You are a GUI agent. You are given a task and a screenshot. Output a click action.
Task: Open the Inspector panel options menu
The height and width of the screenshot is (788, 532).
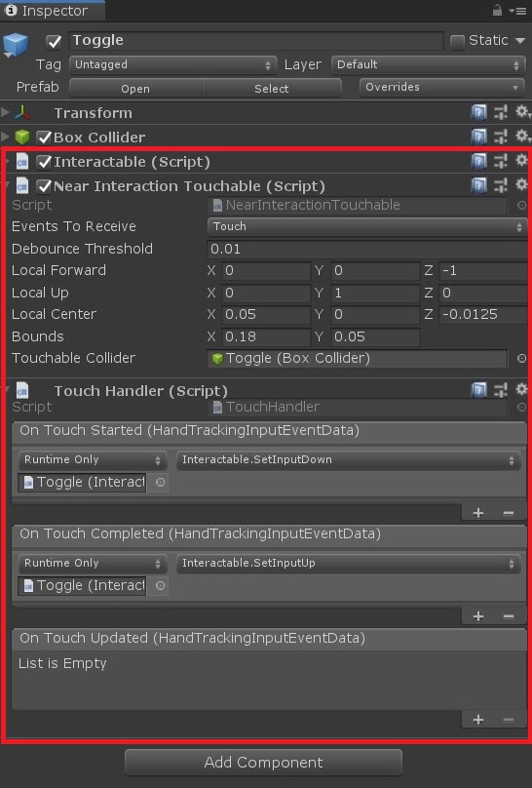[517, 11]
